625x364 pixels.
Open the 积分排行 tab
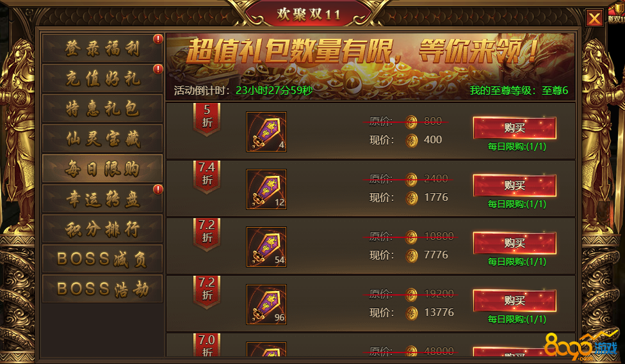102,228
